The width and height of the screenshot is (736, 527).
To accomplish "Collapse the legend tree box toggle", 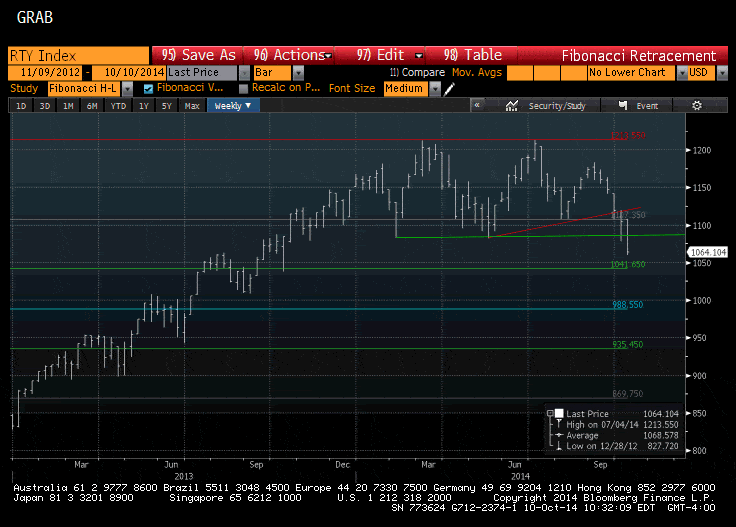I will pyautogui.click(x=549, y=414).
